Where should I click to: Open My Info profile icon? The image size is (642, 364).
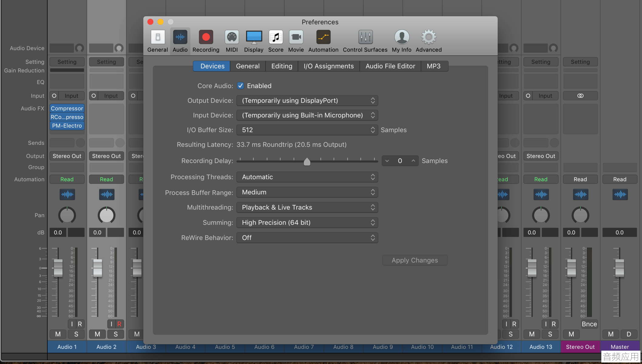[x=402, y=37]
